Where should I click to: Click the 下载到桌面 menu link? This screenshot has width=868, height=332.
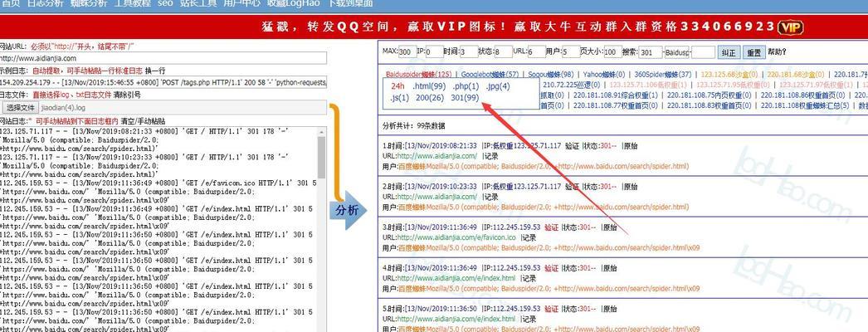[349, 2]
